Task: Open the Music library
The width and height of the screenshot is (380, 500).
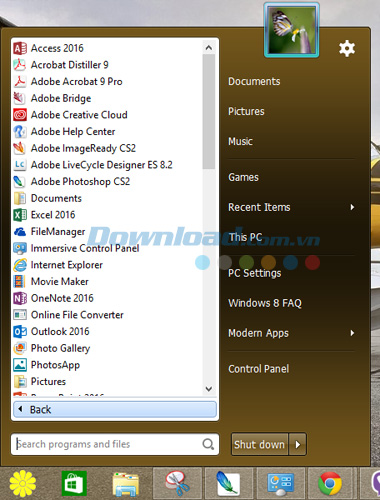Action: point(240,141)
